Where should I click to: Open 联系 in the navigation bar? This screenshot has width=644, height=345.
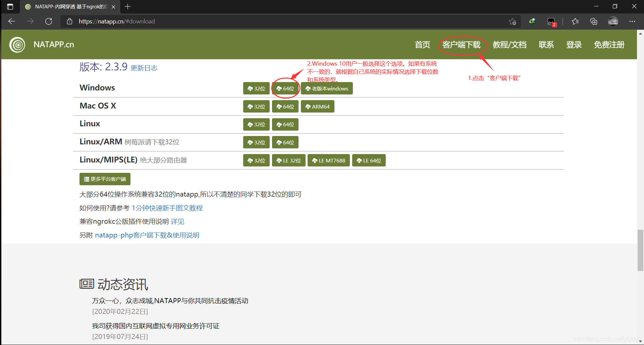click(546, 45)
